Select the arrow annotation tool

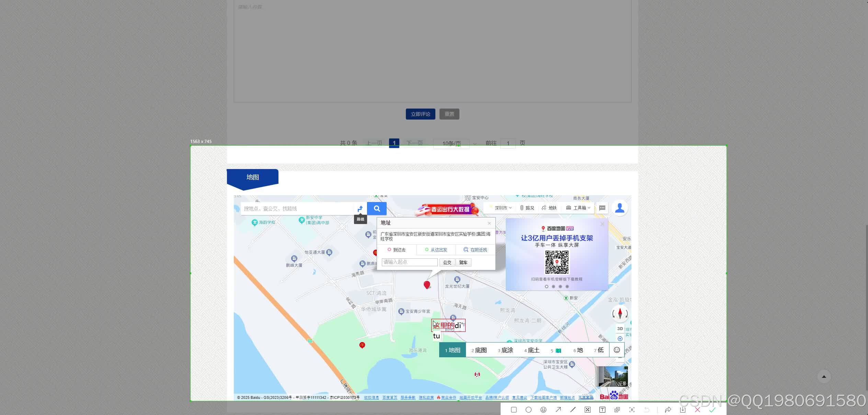[x=558, y=410]
